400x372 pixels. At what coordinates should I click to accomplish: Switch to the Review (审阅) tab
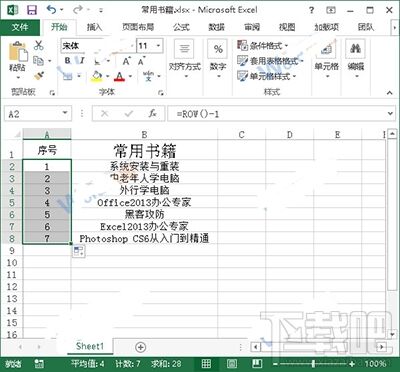click(252, 27)
